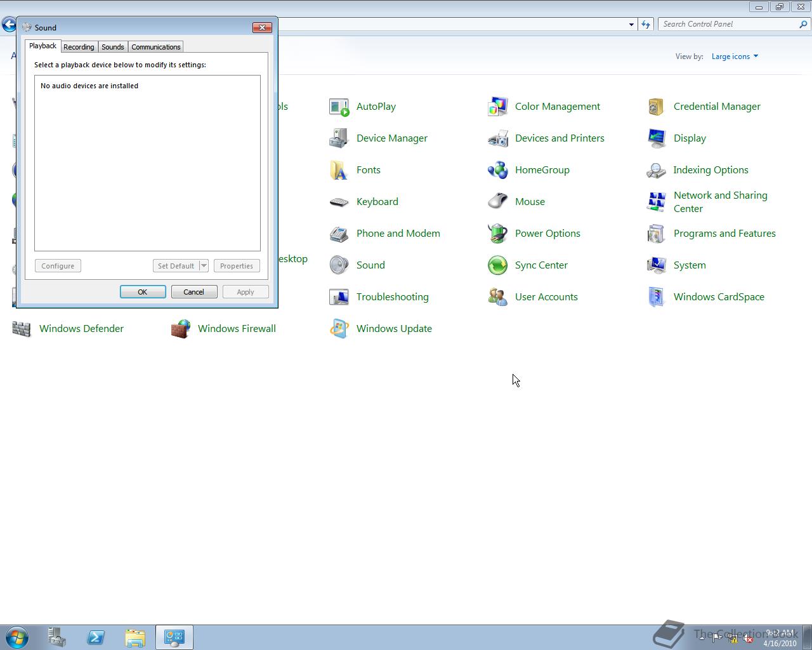The image size is (812, 650).
Task: Switch to the Sounds tab
Action: (x=113, y=47)
